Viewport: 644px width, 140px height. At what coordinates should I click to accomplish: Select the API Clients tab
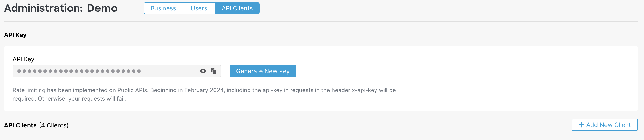tap(237, 8)
